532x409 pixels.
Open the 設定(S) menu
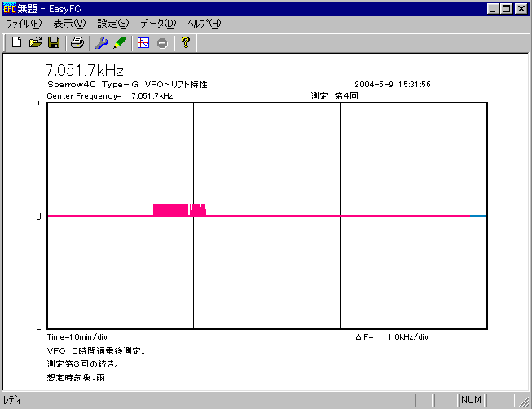click(x=113, y=24)
